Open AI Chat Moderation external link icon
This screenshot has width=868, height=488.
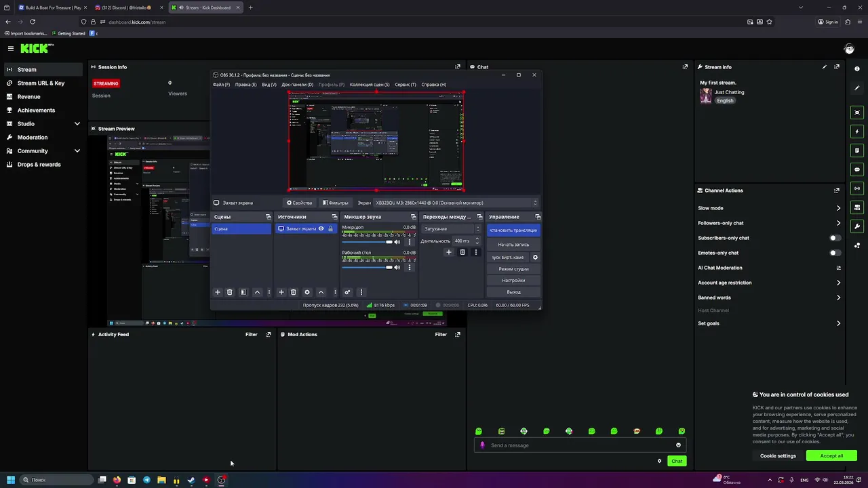(838, 268)
